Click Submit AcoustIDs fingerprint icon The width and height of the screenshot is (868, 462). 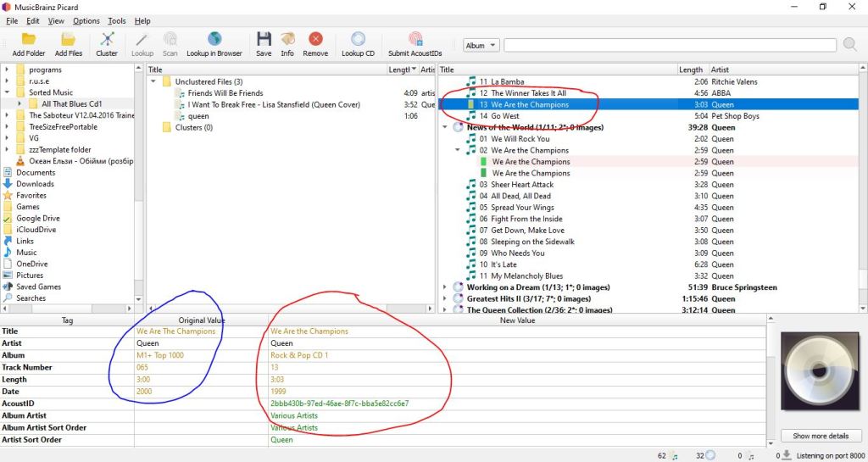point(415,39)
